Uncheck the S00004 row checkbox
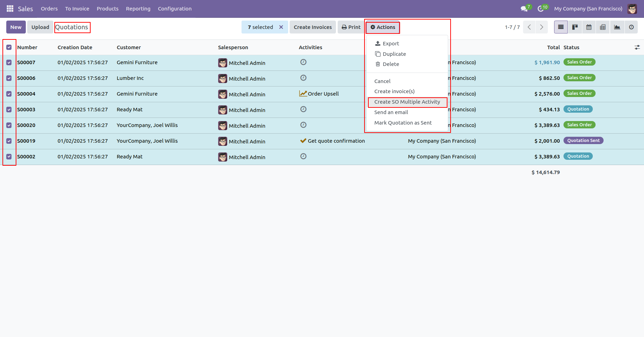Screen dimensions: 644x337 [x=9, y=94]
